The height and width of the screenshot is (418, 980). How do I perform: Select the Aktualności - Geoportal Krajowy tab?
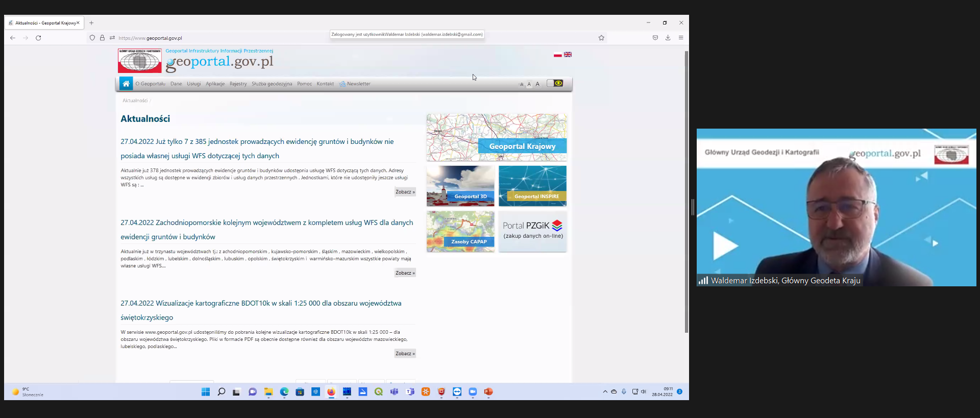click(44, 23)
